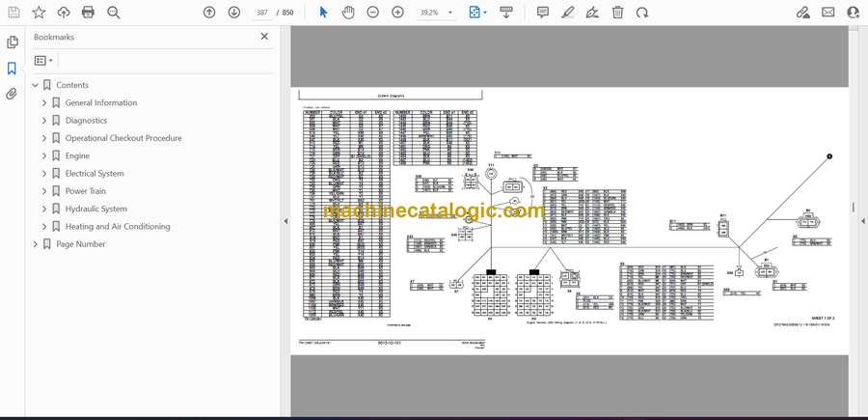The width and height of the screenshot is (868, 420).
Task: Click the page number field showing 387
Action: click(x=262, y=13)
